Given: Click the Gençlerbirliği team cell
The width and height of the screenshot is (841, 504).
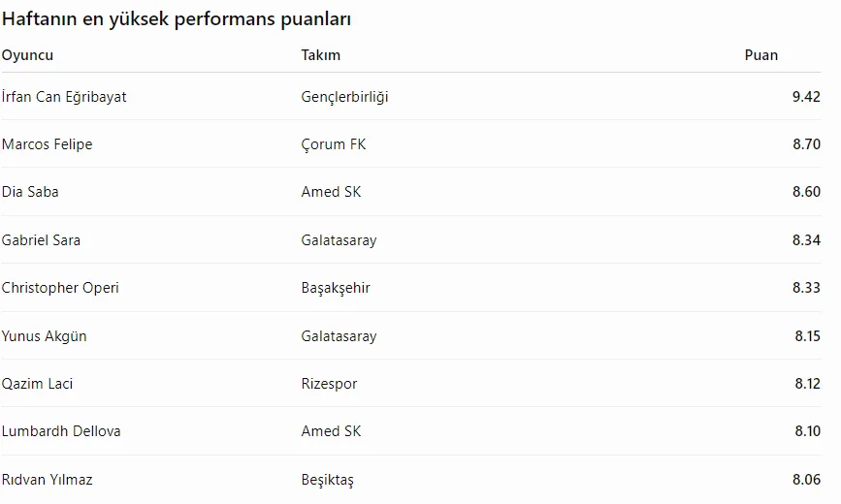Looking at the screenshot, I should (345, 97).
